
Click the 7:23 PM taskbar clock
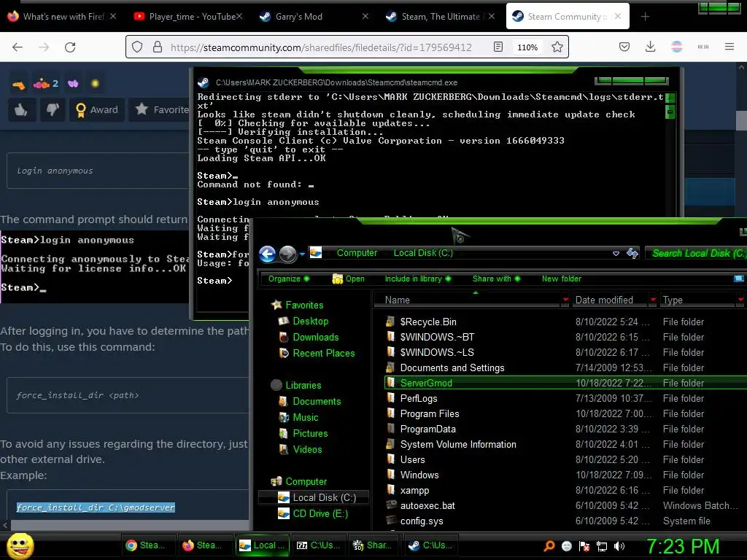(682, 546)
